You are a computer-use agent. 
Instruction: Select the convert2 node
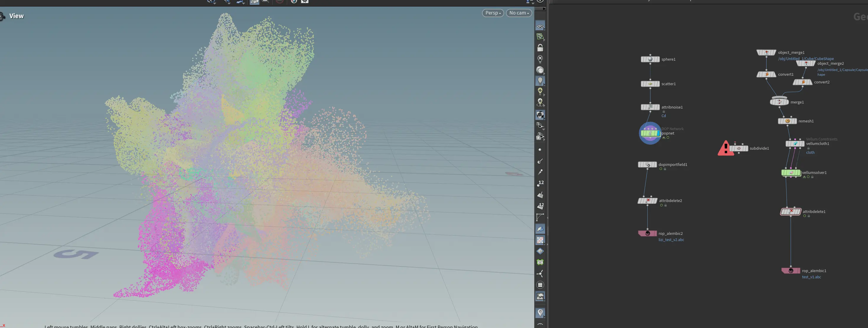[x=803, y=82]
